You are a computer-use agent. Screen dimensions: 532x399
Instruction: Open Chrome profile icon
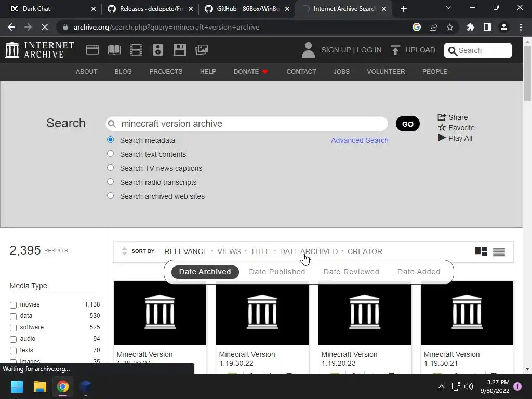click(504, 27)
